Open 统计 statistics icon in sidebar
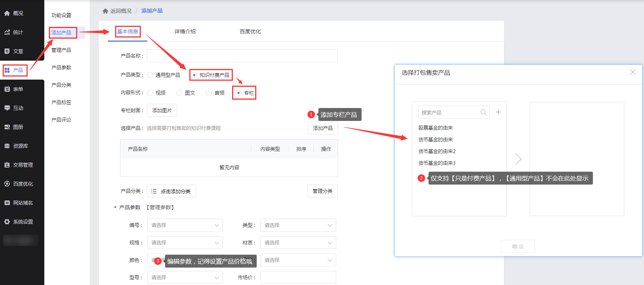644x285 pixels. pyautogui.click(x=7, y=32)
